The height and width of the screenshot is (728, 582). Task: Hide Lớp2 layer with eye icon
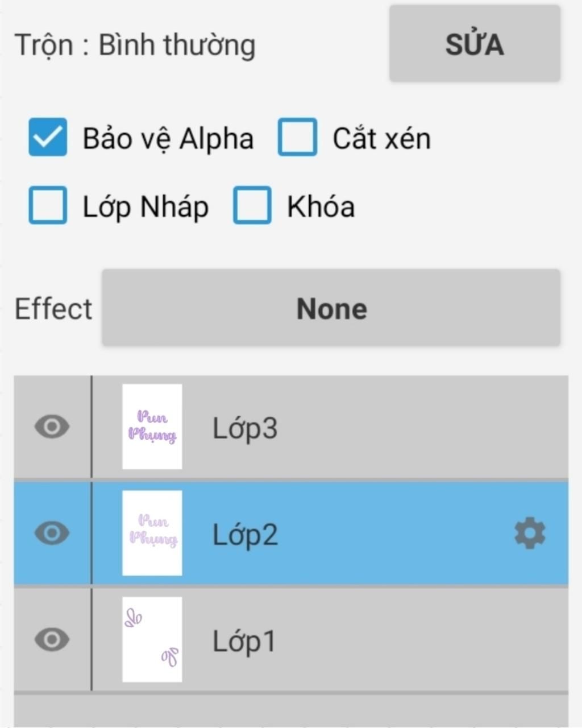[52, 533]
